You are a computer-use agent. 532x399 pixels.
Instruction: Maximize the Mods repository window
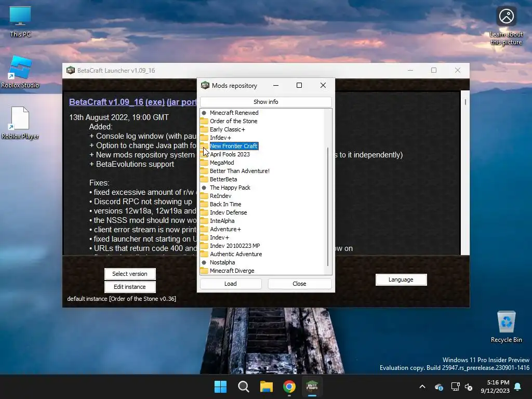(299, 86)
